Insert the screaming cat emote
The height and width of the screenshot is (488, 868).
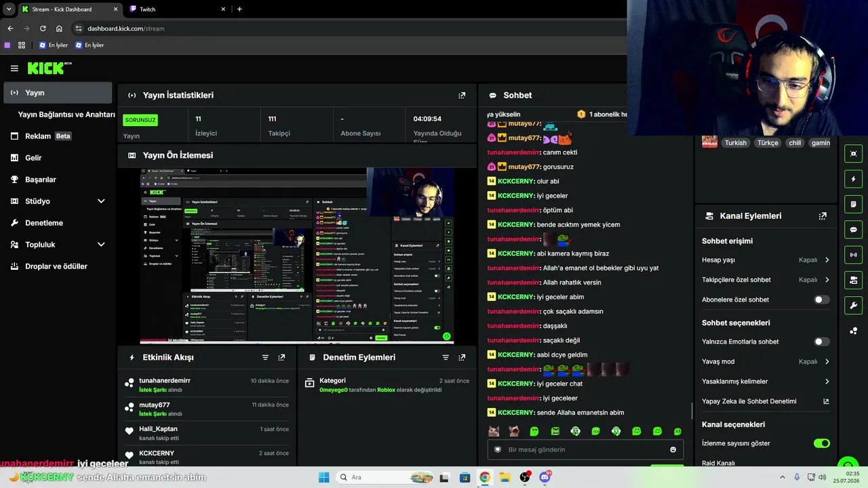[514, 431]
